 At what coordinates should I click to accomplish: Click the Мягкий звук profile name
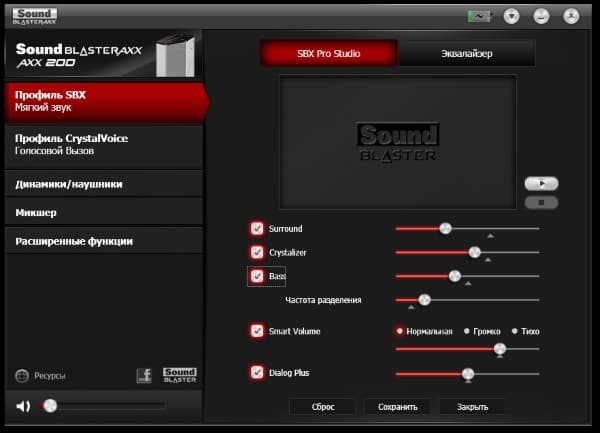43,107
